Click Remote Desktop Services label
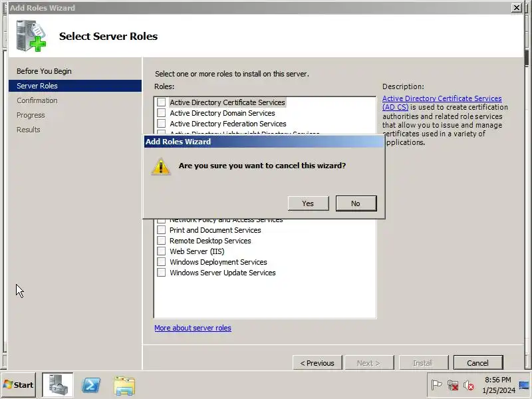 point(210,241)
